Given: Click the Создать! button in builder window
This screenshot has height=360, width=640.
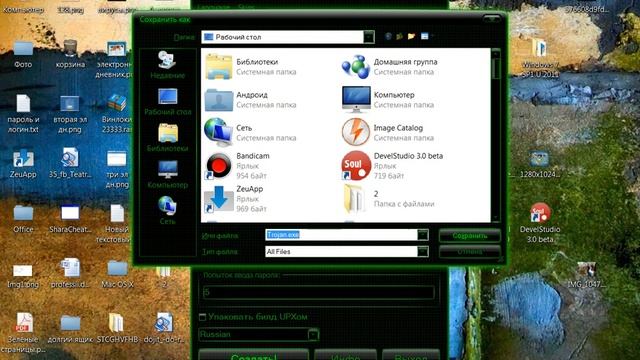Looking at the screenshot, I should tap(253, 355).
